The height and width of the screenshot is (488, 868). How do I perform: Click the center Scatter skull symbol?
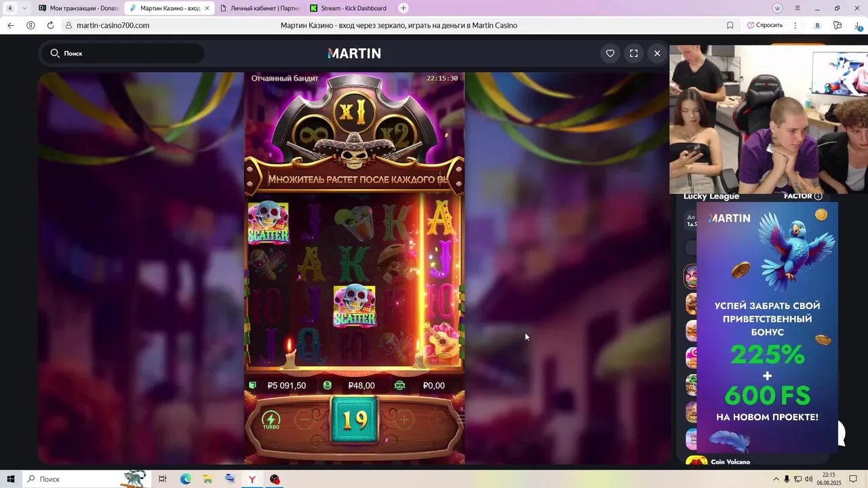[355, 305]
